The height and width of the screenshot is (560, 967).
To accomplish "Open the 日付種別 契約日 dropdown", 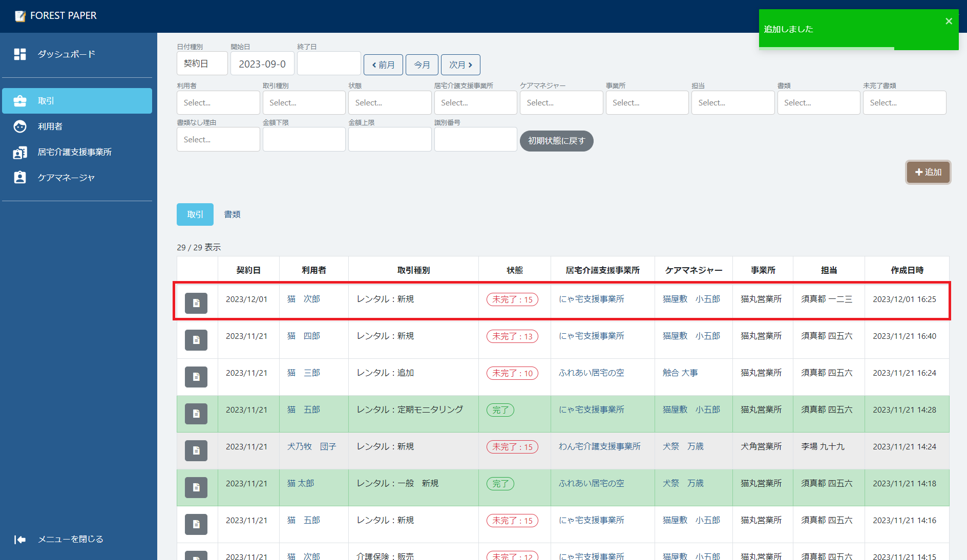I will [x=202, y=63].
